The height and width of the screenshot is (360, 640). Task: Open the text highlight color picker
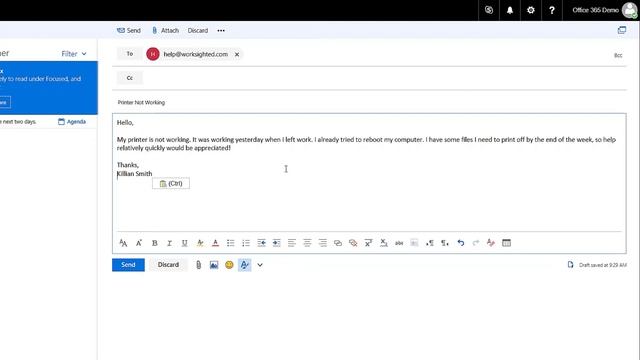(200, 243)
